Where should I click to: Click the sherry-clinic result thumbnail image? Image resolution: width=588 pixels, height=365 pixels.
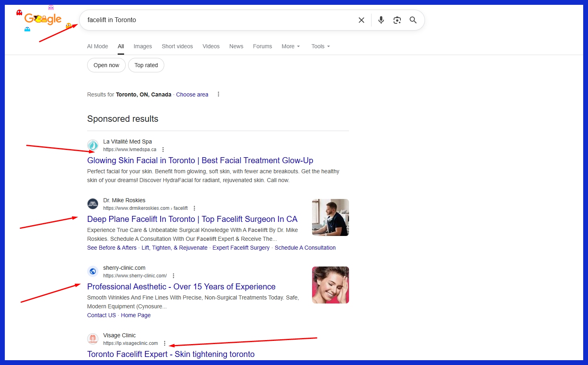(330, 285)
